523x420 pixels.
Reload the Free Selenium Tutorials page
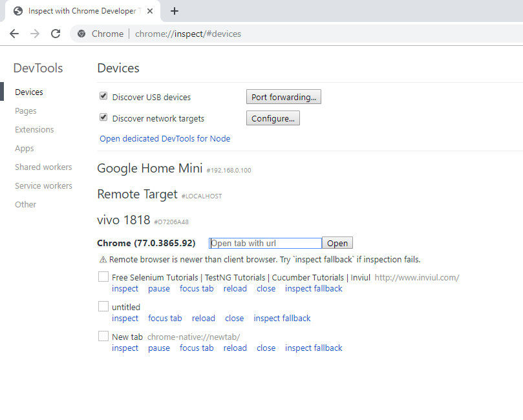(235, 289)
